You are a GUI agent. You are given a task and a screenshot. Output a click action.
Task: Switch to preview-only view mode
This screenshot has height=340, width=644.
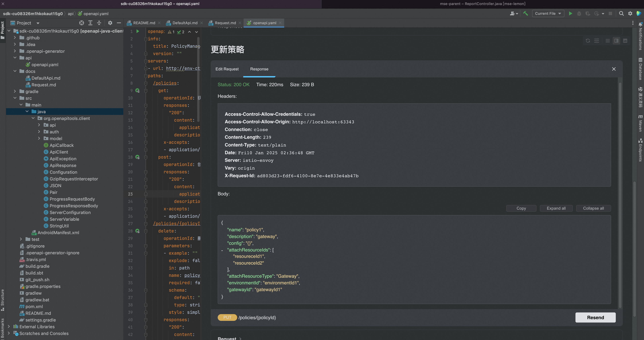click(x=625, y=41)
